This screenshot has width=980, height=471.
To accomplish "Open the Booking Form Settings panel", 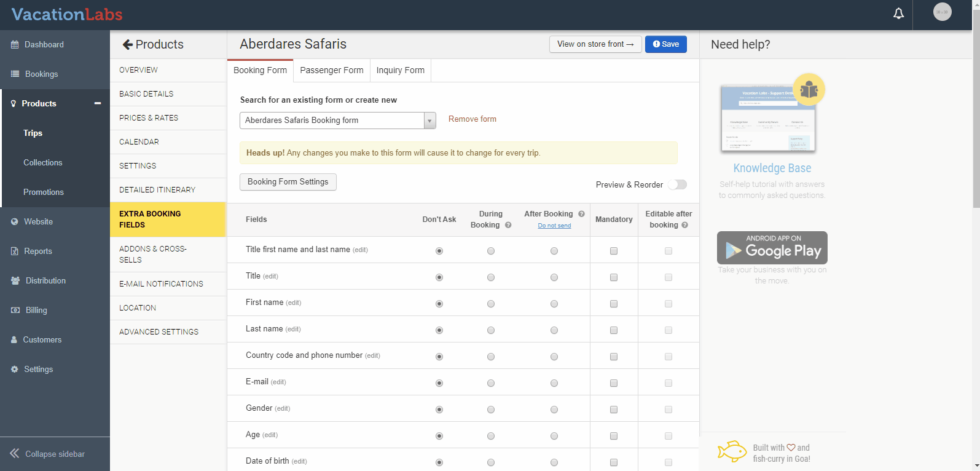I will [x=288, y=182].
